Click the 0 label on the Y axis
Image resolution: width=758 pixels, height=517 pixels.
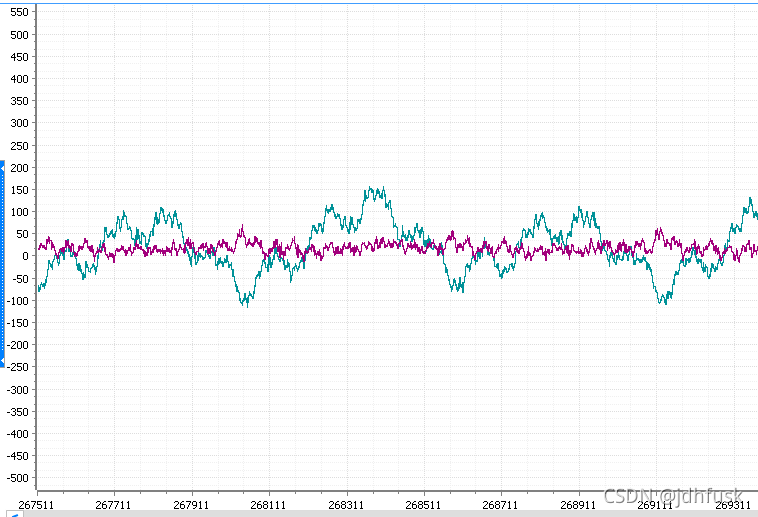pos(25,256)
